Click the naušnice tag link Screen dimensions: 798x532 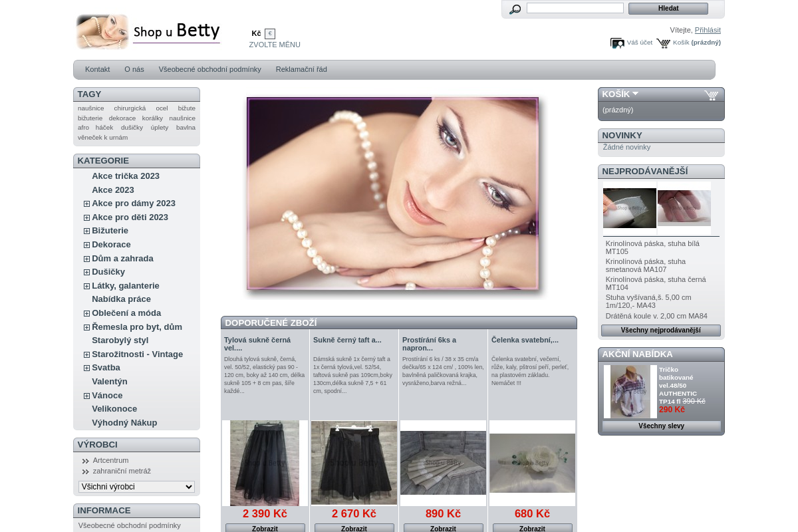[x=90, y=108]
